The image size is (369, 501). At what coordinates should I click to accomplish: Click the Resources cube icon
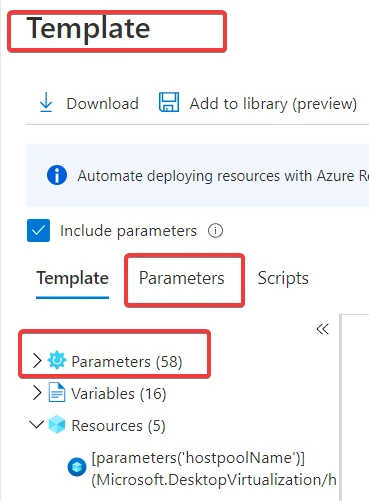point(57,424)
